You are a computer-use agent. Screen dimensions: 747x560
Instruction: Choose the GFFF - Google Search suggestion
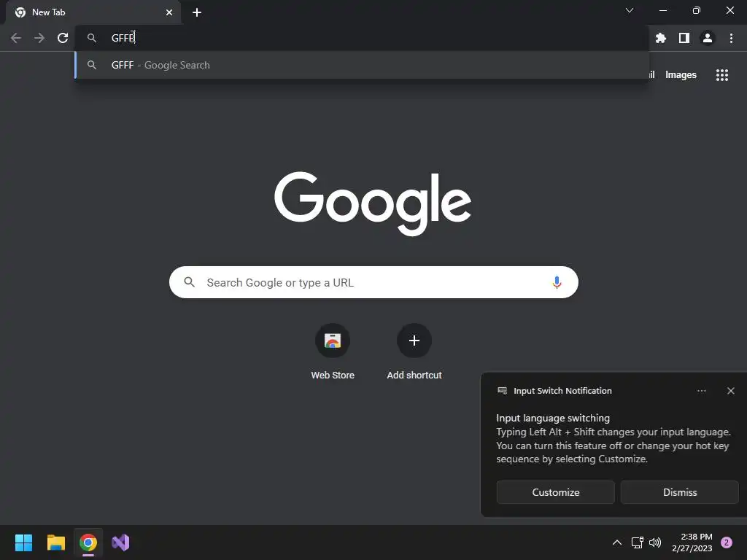[x=362, y=65]
